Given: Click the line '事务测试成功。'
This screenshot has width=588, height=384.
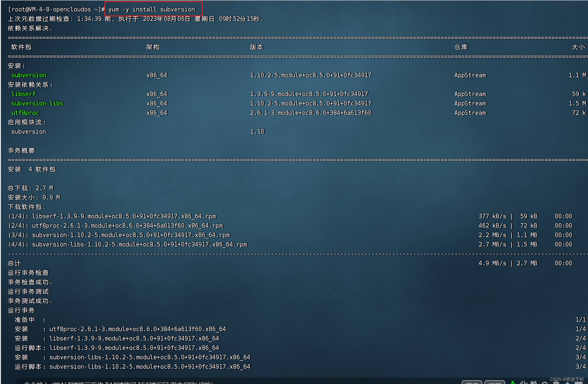Looking at the screenshot, I should [x=30, y=301].
